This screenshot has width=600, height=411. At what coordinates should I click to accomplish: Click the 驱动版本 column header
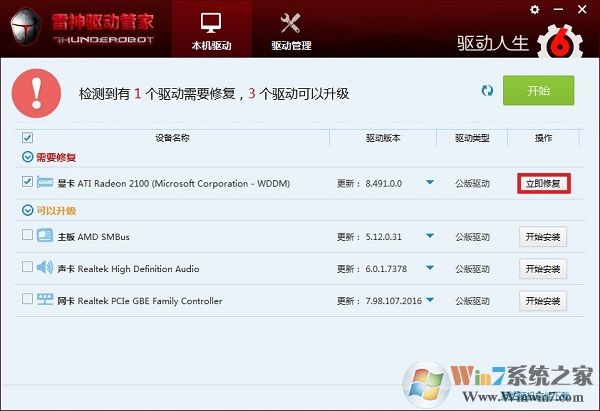click(x=383, y=138)
